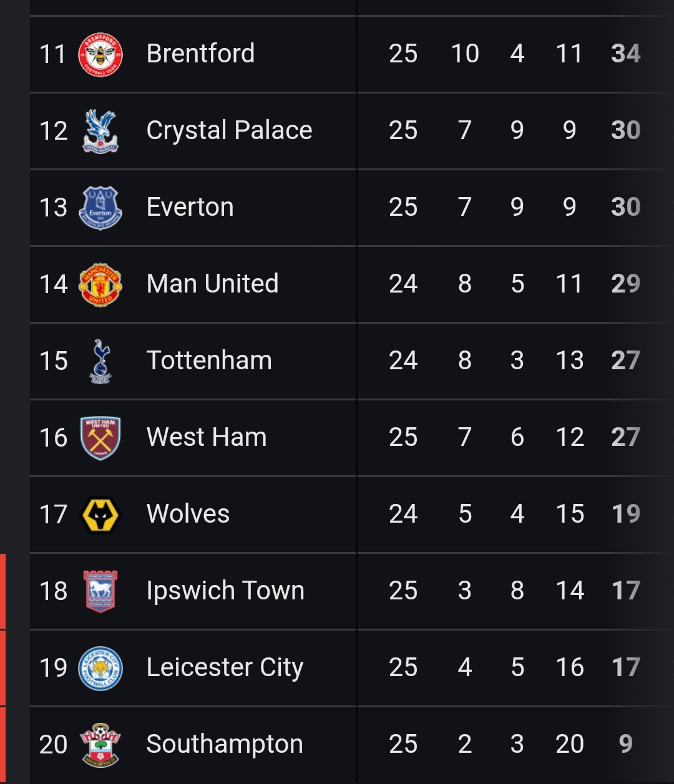Click the Wolves wolf-head logo
The image size is (674, 784).
(x=100, y=515)
